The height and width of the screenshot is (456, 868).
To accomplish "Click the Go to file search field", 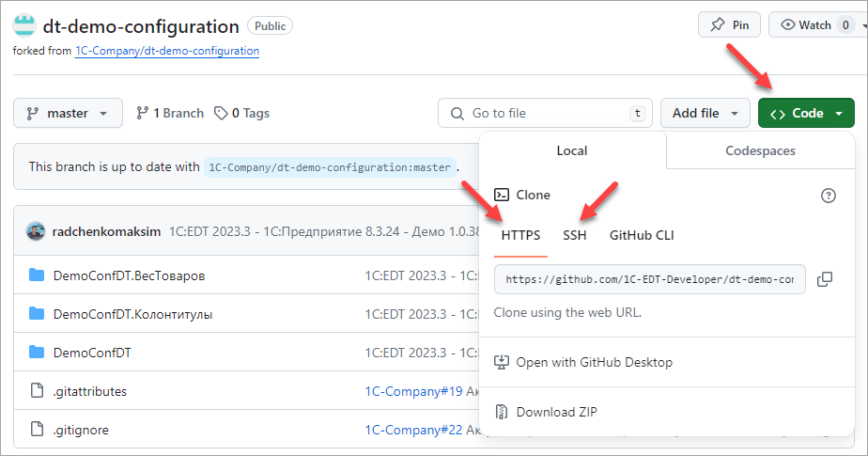I will tap(545, 113).
